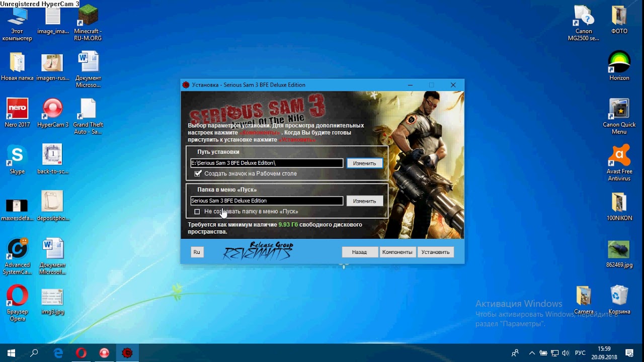Open the Компоненты settings button

coord(397,252)
